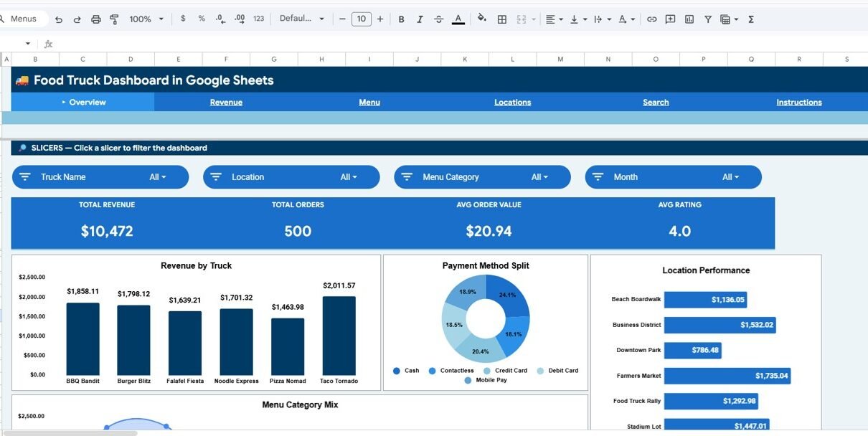Viewport: 868px width, 436px height.
Task: Select the Paint format tool
Action: [114, 19]
